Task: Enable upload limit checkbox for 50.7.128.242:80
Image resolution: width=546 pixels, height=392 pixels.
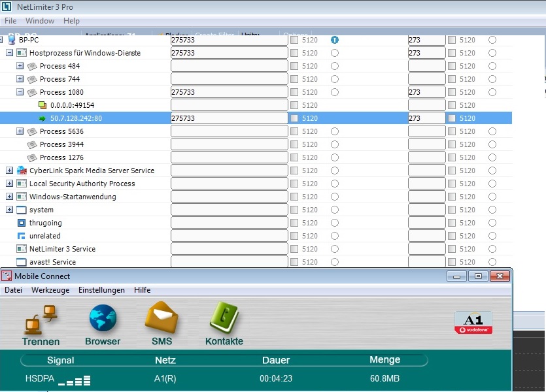Action: pos(452,118)
